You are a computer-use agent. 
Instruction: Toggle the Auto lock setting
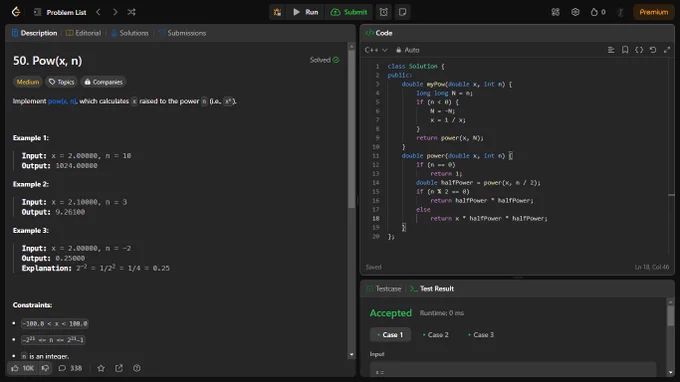(x=407, y=50)
